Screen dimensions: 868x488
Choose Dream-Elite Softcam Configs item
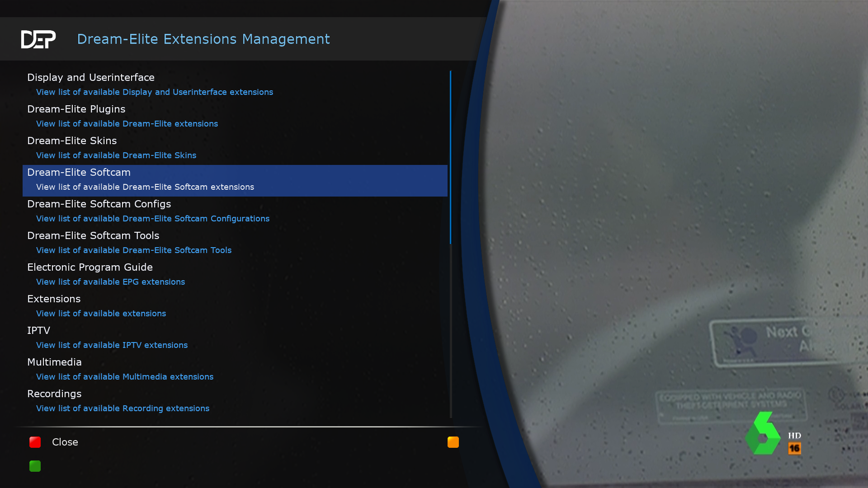(99, 204)
